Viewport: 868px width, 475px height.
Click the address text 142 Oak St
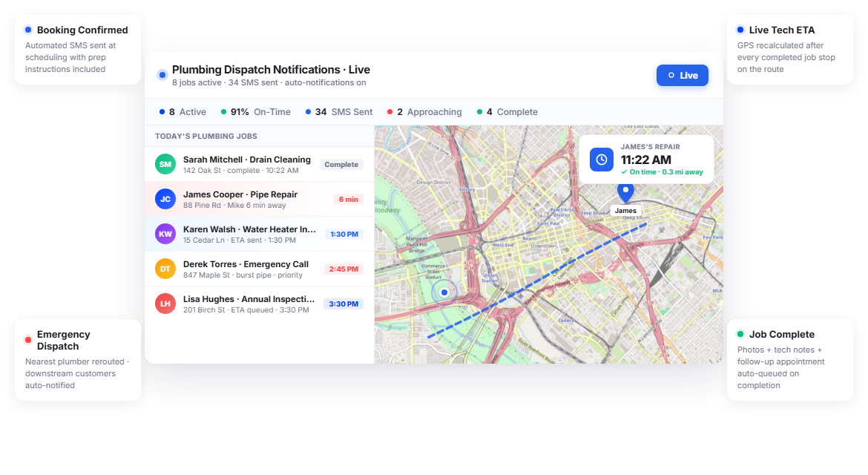coord(202,171)
